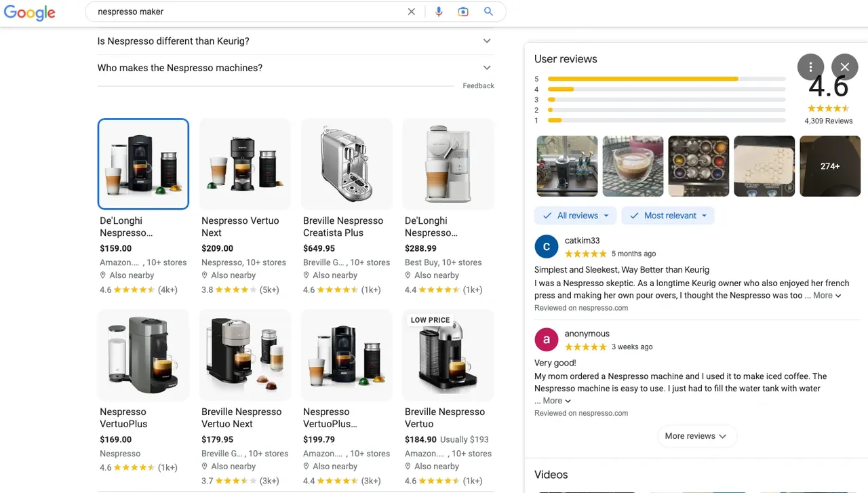Click the anonymous reviewer avatar icon
The height and width of the screenshot is (493, 868).
coord(547,340)
